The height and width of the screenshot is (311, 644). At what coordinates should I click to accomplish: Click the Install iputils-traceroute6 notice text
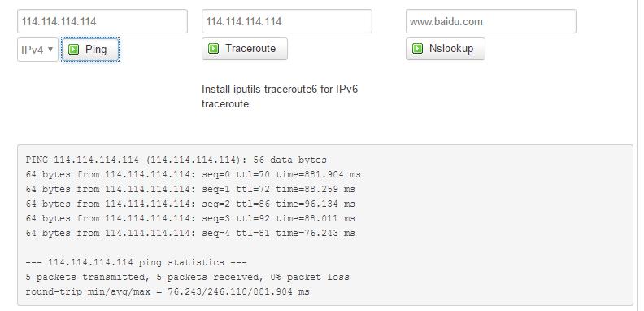[x=280, y=96]
